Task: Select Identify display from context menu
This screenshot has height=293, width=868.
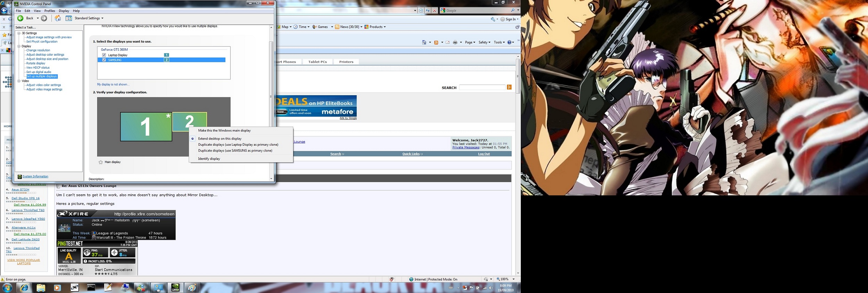Action: (x=209, y=159)
